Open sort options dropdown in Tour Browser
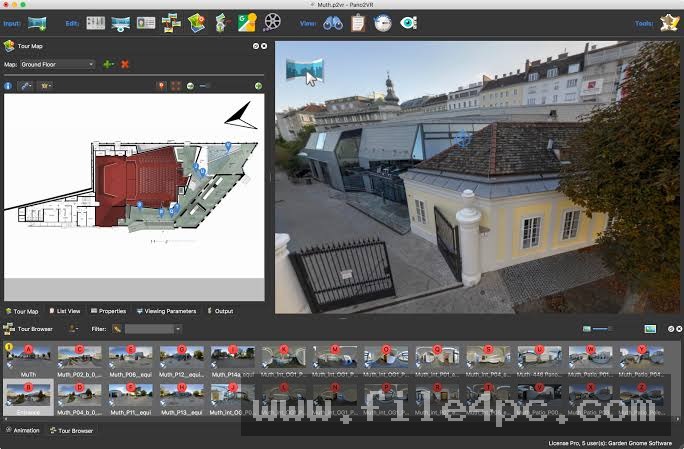Image resolution: width=684 pixels, height=449 pixels. point(73,329)
